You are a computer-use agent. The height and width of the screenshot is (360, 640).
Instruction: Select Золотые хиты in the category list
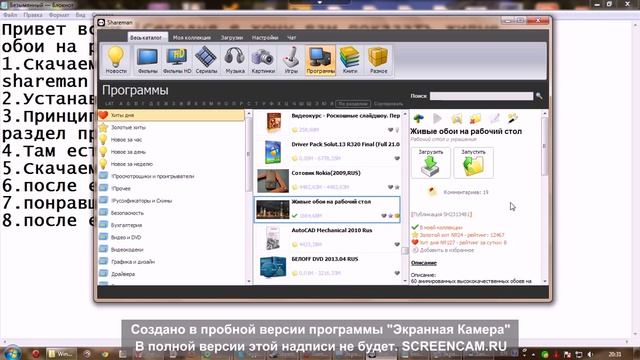[171, 127]
